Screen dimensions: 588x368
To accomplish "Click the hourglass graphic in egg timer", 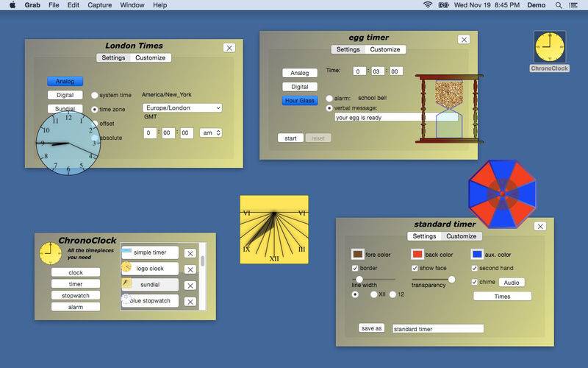I will [449, 108].
